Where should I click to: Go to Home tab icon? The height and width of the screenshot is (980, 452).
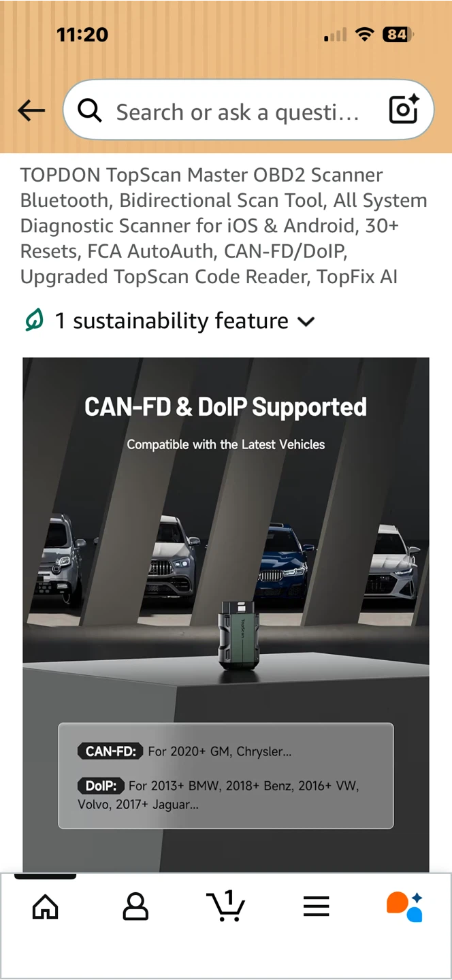(x=46, y=906)
